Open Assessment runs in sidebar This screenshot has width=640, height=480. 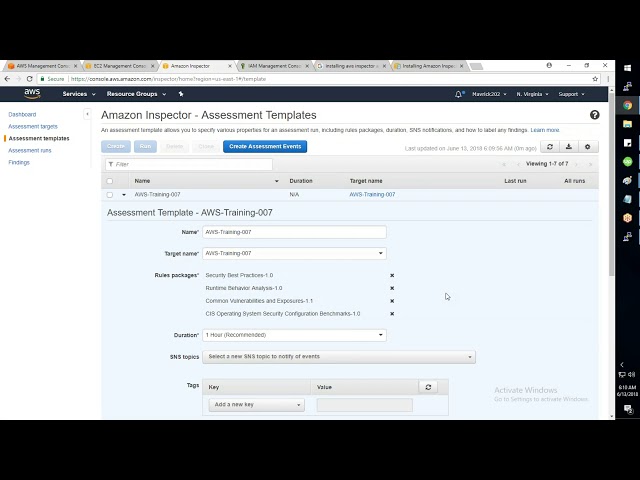(30, 151)
